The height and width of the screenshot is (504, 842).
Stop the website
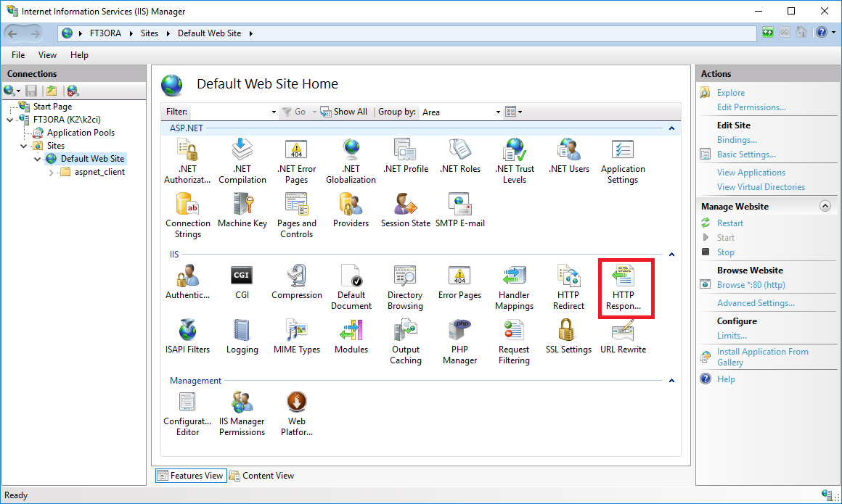(725, 252)
